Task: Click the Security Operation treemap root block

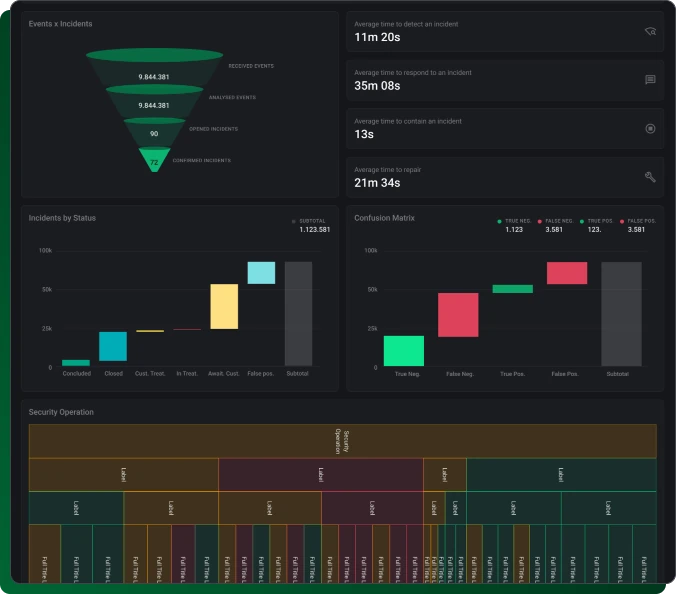Action: [343, 441]
